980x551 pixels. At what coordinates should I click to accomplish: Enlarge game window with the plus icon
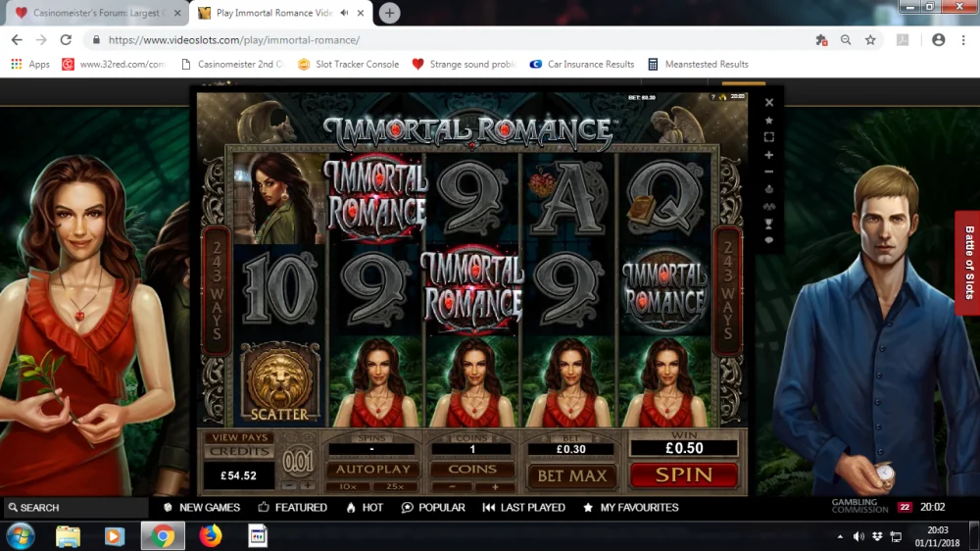[769, 155]
